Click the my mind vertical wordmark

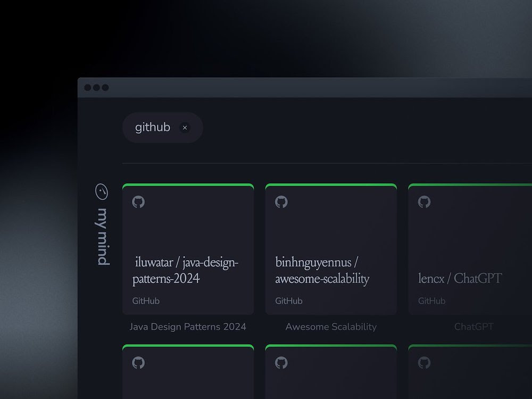pos(103,237)
